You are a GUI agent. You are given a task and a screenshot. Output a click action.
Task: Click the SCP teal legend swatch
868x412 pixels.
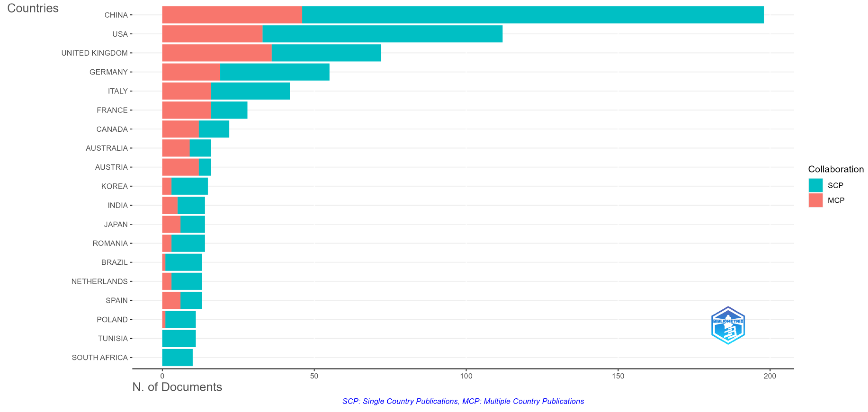click(815, 185)
